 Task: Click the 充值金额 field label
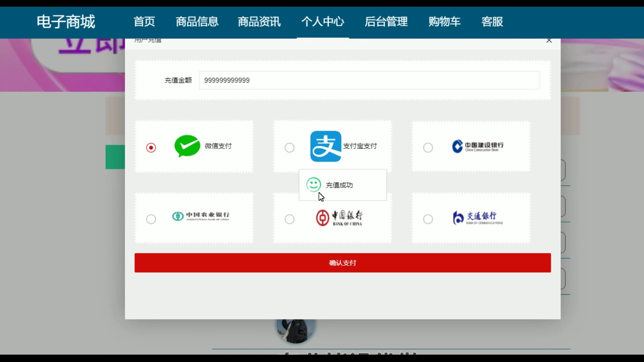pyautogui.click(x=178, y=80)
